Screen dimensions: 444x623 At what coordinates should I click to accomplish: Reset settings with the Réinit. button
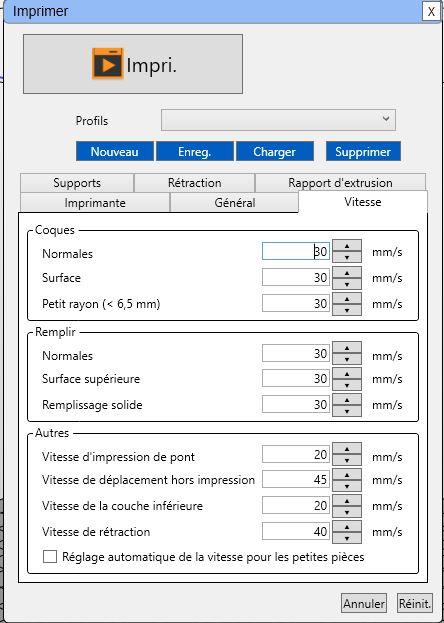[x=415, y=604]
